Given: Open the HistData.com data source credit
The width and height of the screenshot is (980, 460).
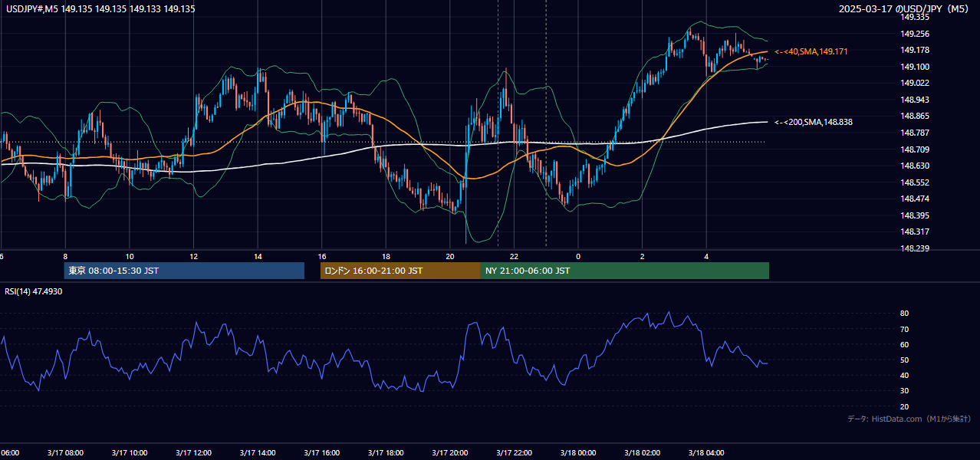Looking at the screenshot, I should 909,419.
